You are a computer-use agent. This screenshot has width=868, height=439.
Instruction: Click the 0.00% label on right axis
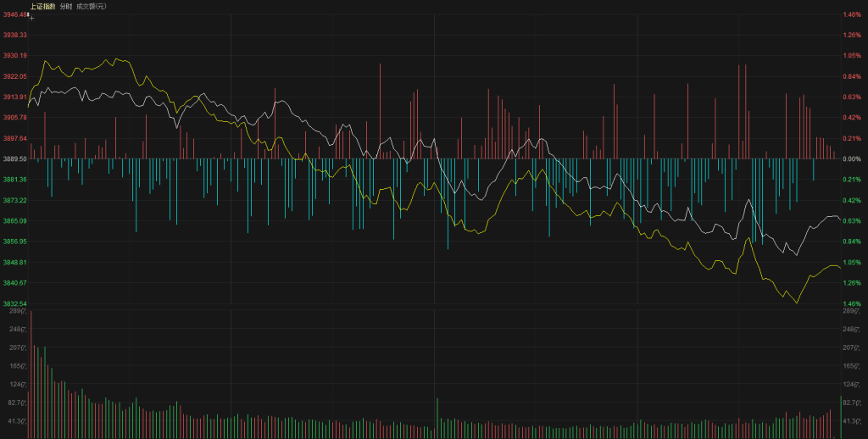pos(852,158)
